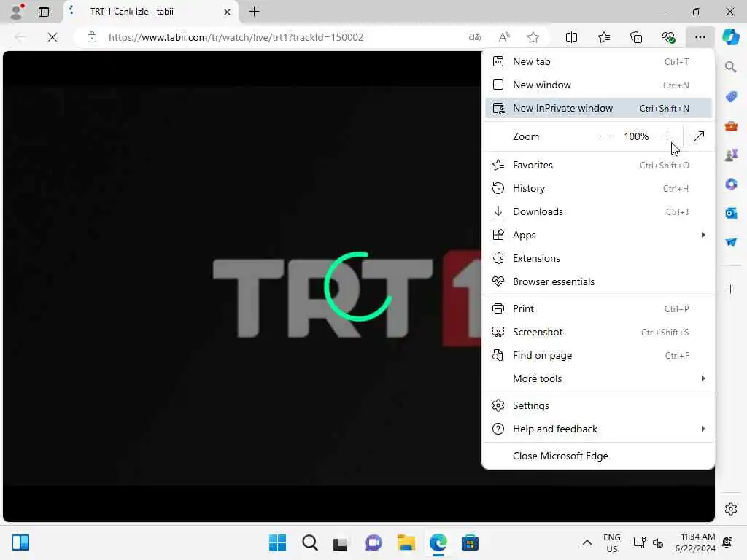Close the TRT 1 tab
The image size is (747, 560).
pyautogui.click(x=228, y=12)
